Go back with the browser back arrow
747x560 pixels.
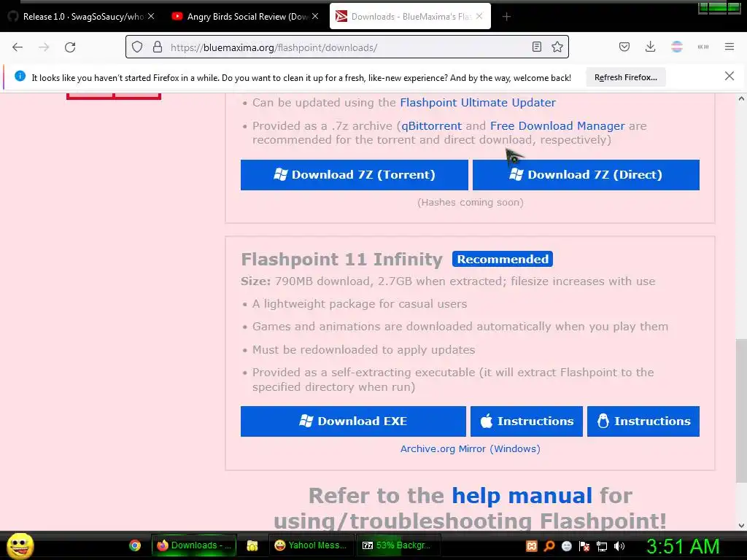pos(18,47)
